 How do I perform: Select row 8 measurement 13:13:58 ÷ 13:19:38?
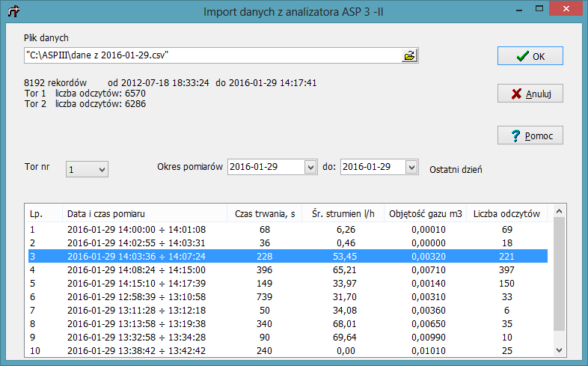click(x=288, y=324)
